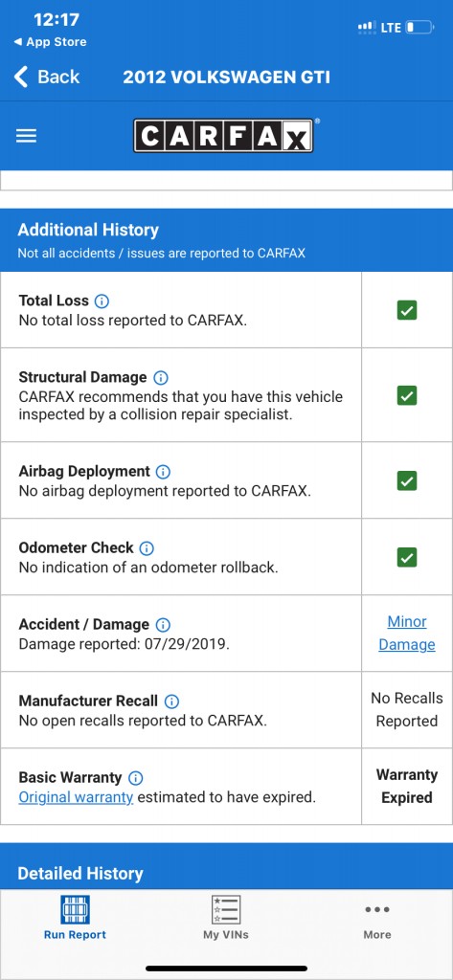Tap the CARFAX logo
The width and height of the screenshot is (453, 980).
tap(223, 136)
